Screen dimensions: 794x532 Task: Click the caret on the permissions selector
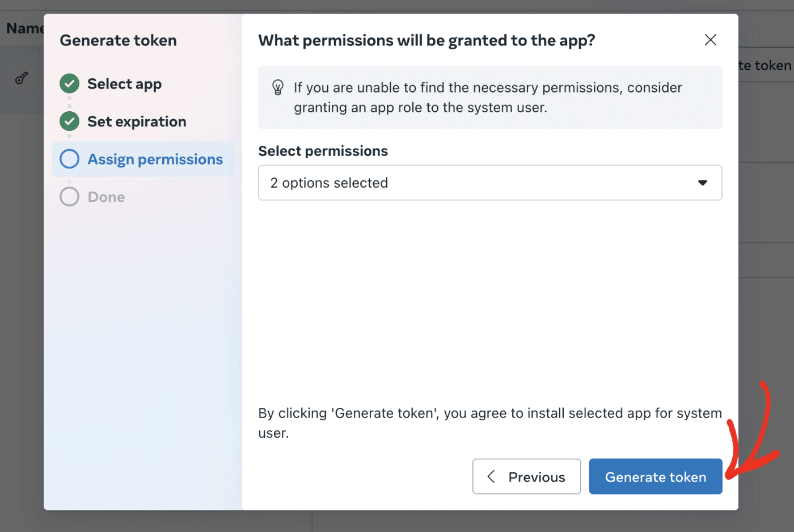[703, 183]
